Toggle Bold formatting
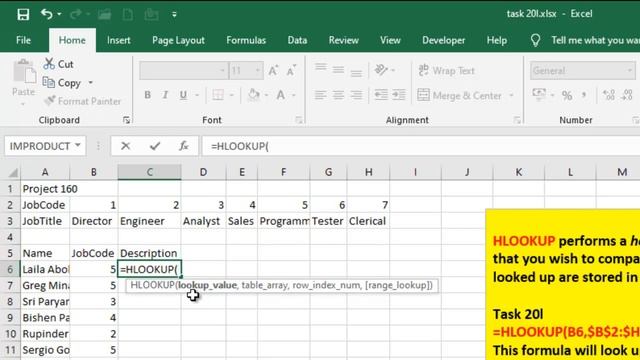This screenshot has width=640, height=360. point(147,95)
